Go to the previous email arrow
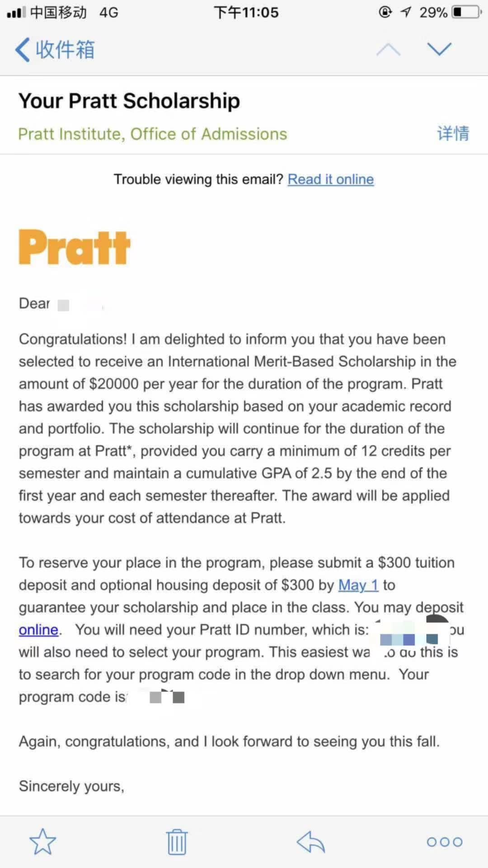 [388, 49]
